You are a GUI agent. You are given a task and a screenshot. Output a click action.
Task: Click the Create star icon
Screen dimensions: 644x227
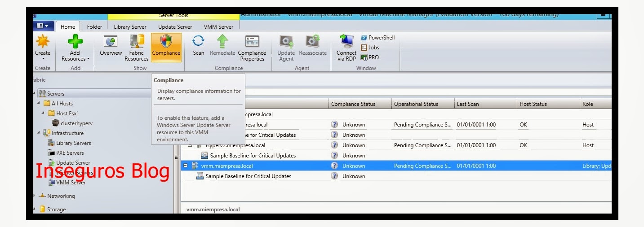coord(43,42)
